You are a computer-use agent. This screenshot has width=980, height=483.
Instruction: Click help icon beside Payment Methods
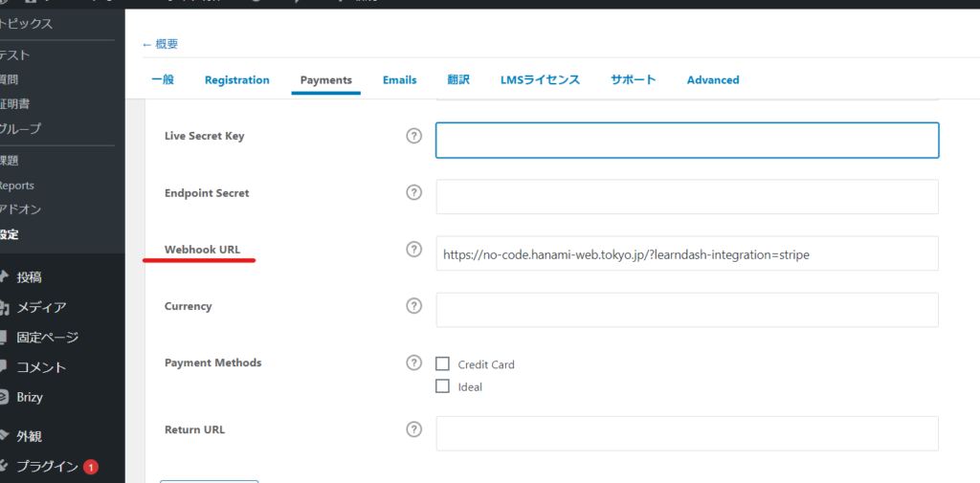[x=413, y=362]
